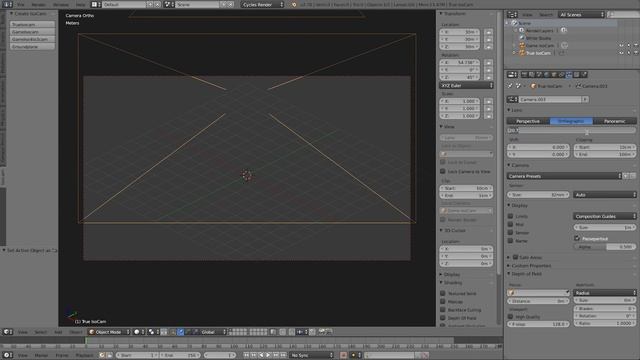Click the pivot point selector icon

pos(153,332)
